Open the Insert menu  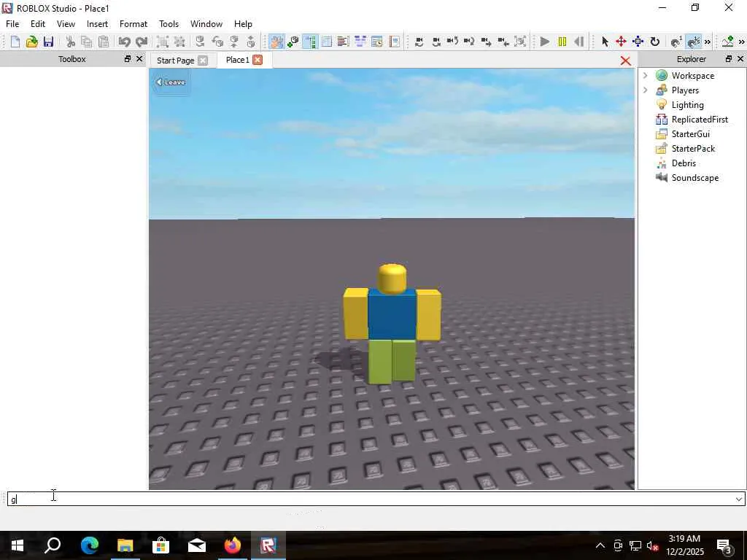[97, 24]
